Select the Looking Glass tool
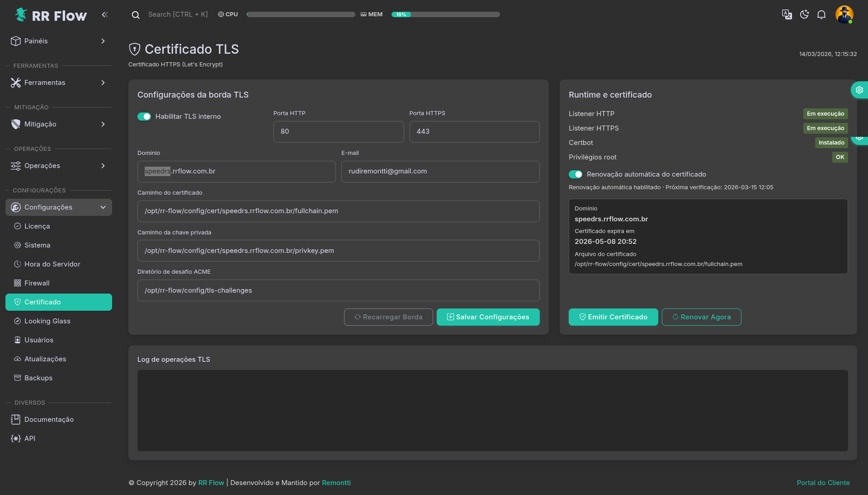 coord(47,321)
